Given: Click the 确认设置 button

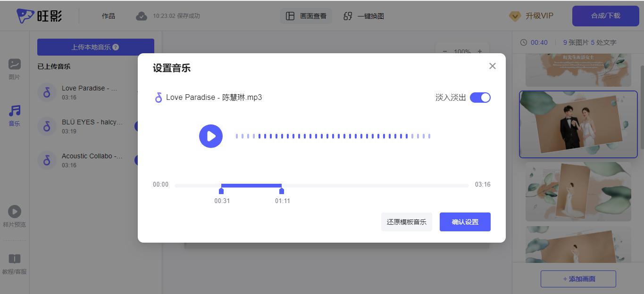Looking at the screenshot, I should (465, 222).
